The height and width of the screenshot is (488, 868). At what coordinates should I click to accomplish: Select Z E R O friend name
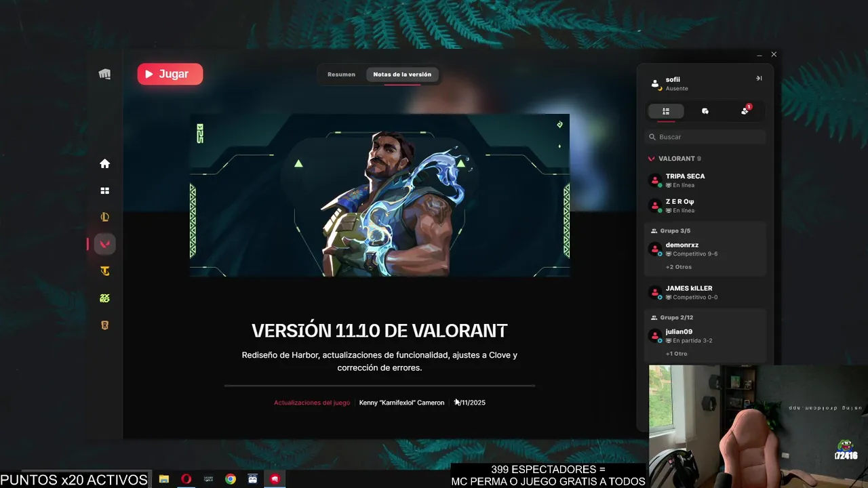(x=679, y=202)
